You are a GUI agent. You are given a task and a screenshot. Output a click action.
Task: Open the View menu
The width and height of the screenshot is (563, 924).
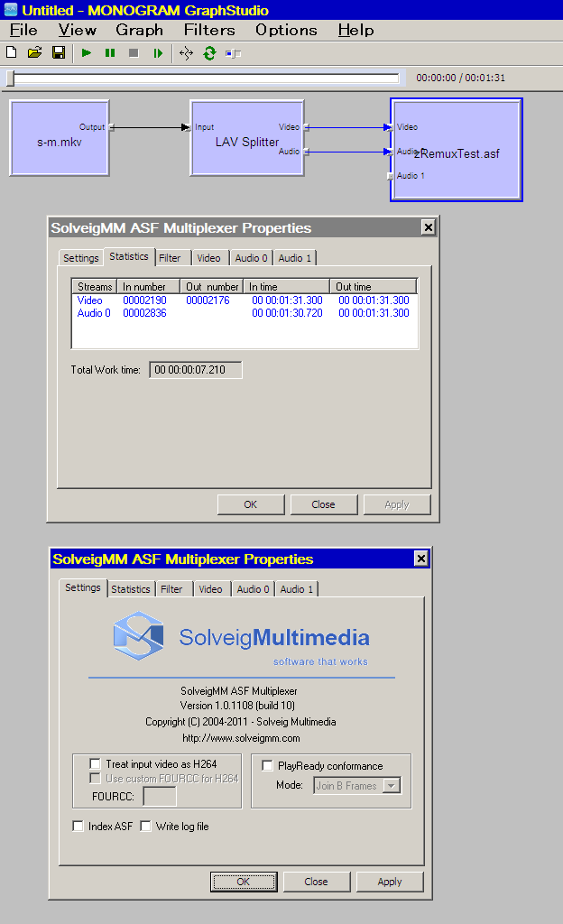(x=78, y=30)
